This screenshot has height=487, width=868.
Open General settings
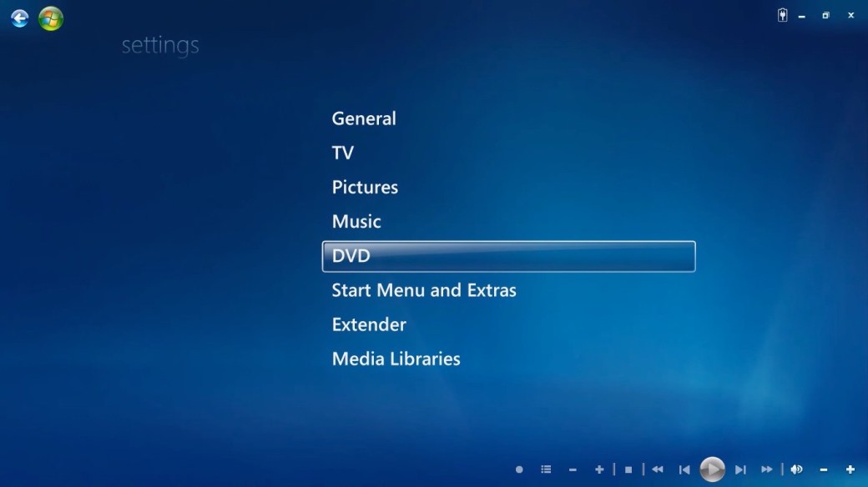364,118
